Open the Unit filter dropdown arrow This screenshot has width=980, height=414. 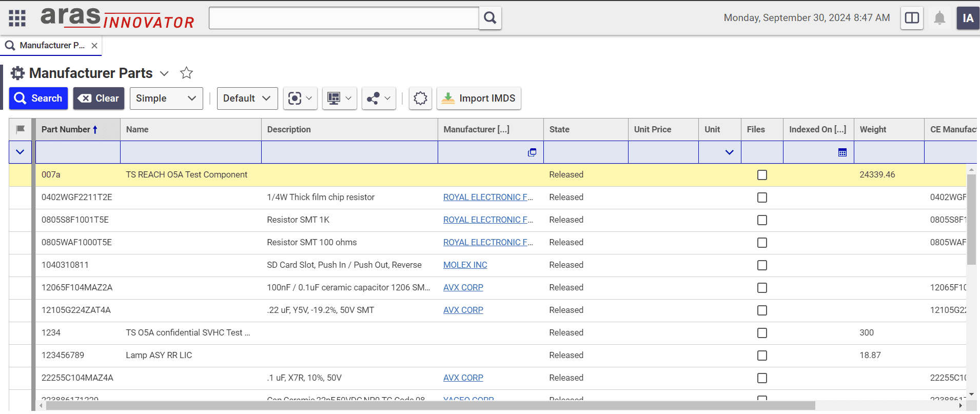pyautogui.click(x=729, y=152)
